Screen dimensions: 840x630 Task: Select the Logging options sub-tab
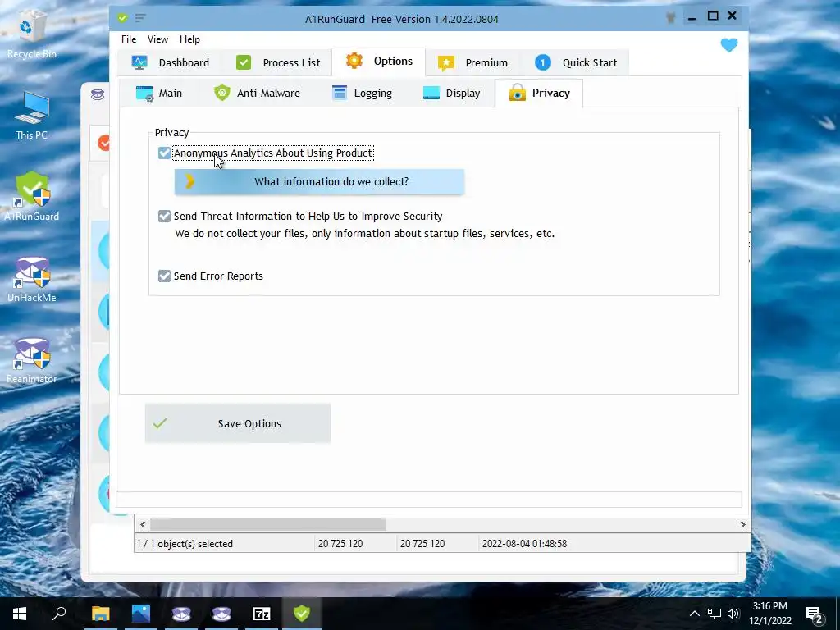[362, 94]
